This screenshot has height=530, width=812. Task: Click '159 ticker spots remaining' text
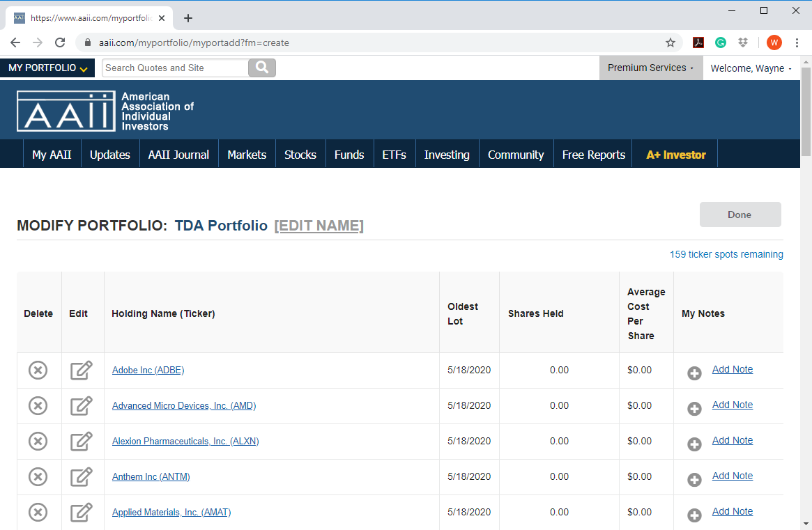click(726, 254)
